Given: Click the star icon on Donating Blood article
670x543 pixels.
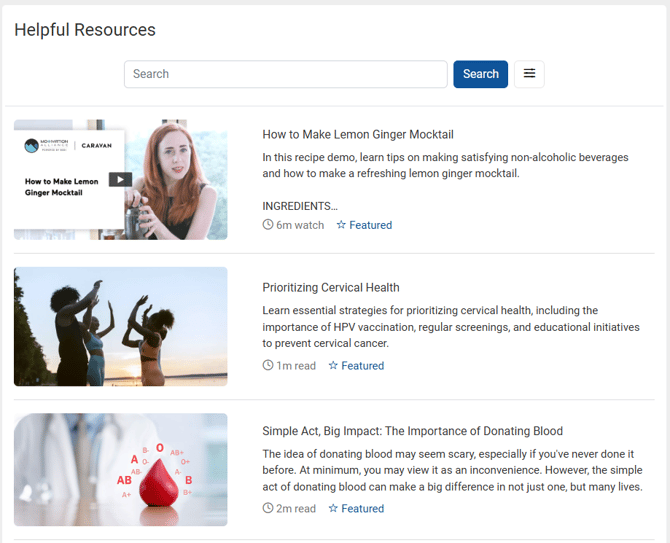Looking at the screenshot, I should pyautogui.click(x=333, y=509).
